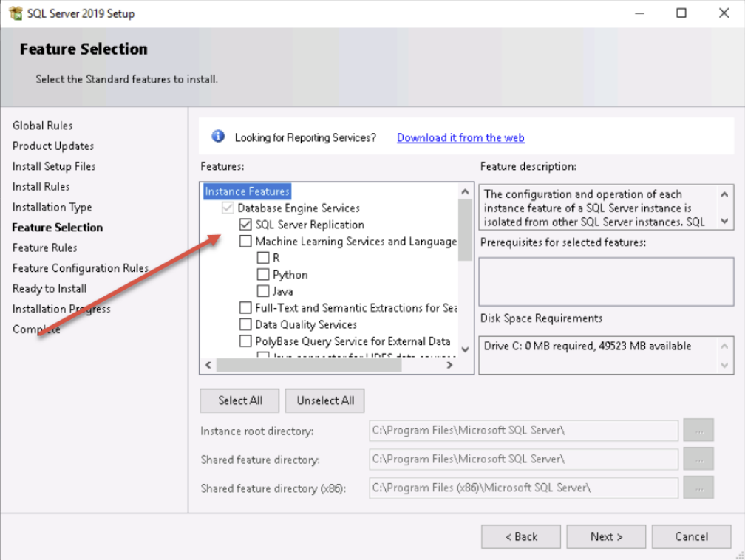The image size is (745, 560).
Task: Click the features list vertical scrollbar thumb
Action: (465, 230)
